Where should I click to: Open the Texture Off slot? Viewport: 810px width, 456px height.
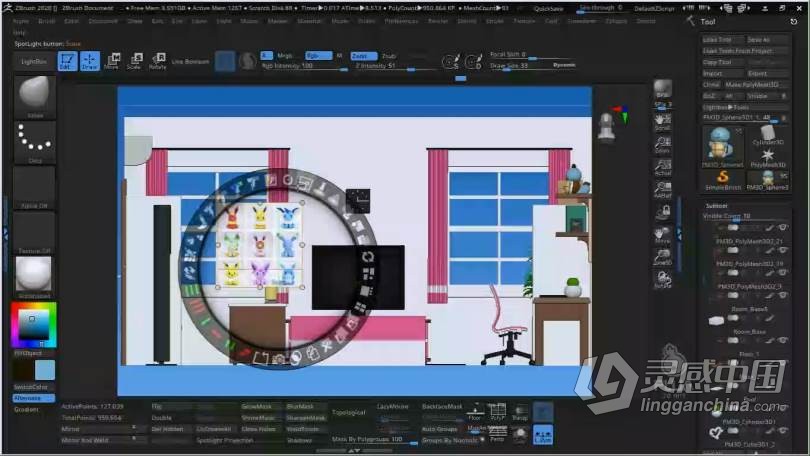[x=35, y=232]
